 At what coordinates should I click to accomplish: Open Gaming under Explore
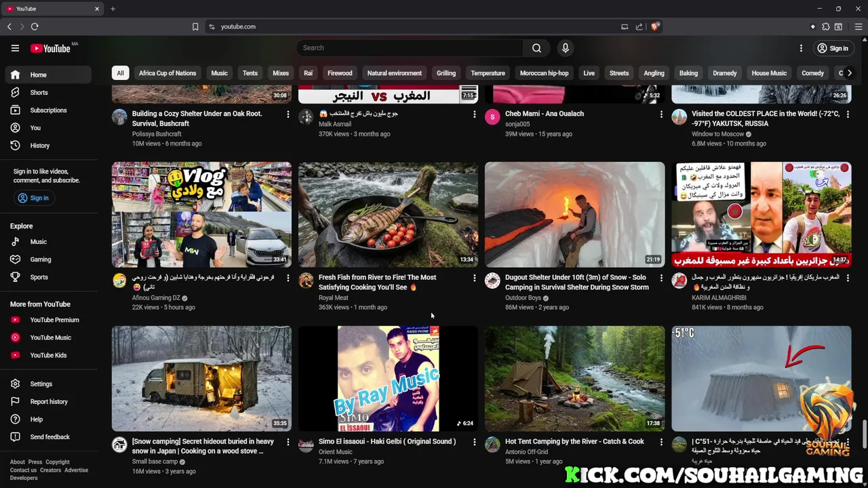pyautogui.click(x=47, y=260)
